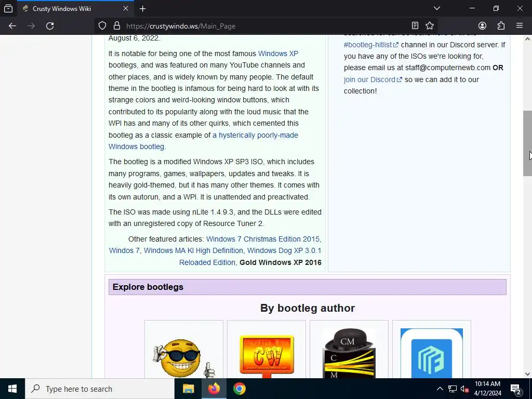Follow the join our Discord link
This screenshot has width=532, height=399.
(x=373, y=79)
